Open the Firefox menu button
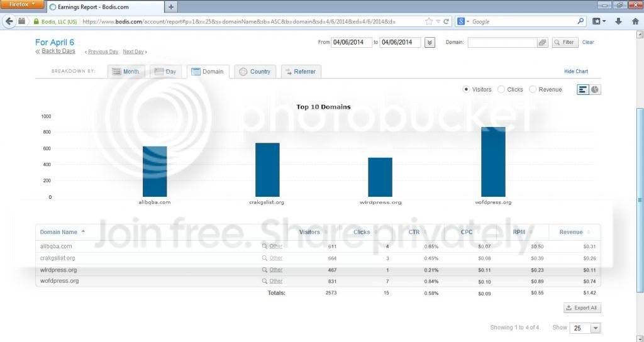644x342 pixels. coord(22,4)
